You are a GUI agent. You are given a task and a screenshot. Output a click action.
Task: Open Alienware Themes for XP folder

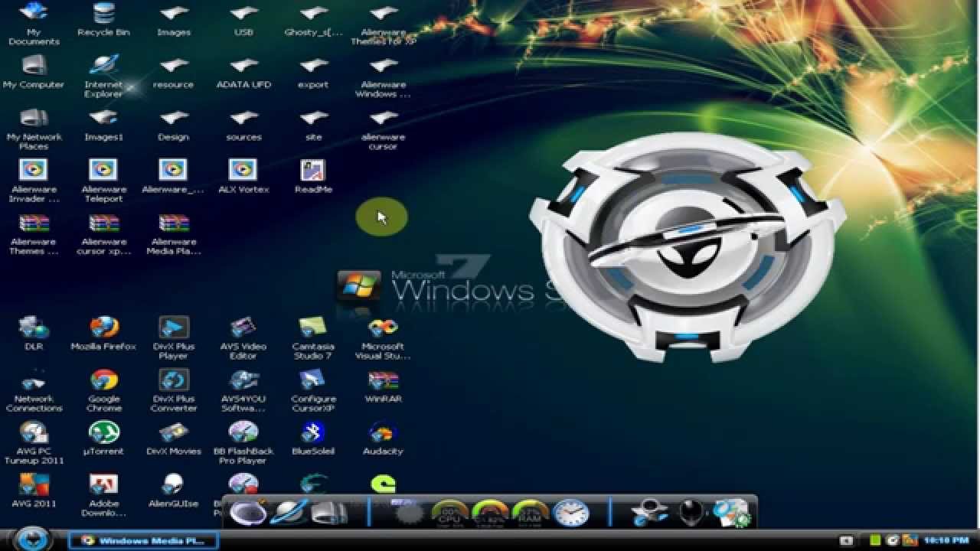click(383, 24)
